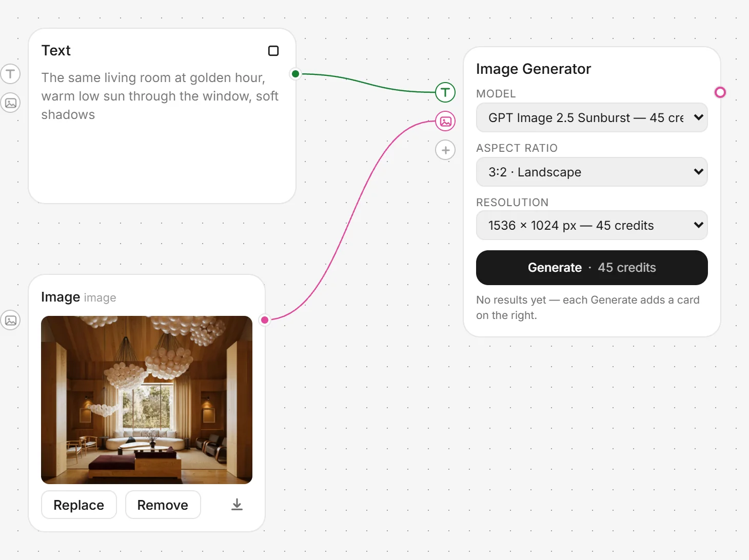Open the Aspect Ratio dropdown

(x=592, y=172)
